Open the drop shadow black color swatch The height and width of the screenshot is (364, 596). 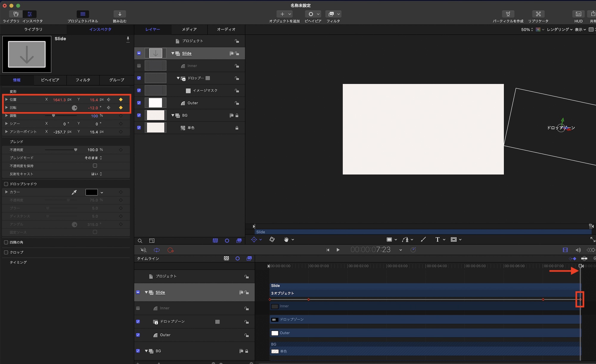91,192
